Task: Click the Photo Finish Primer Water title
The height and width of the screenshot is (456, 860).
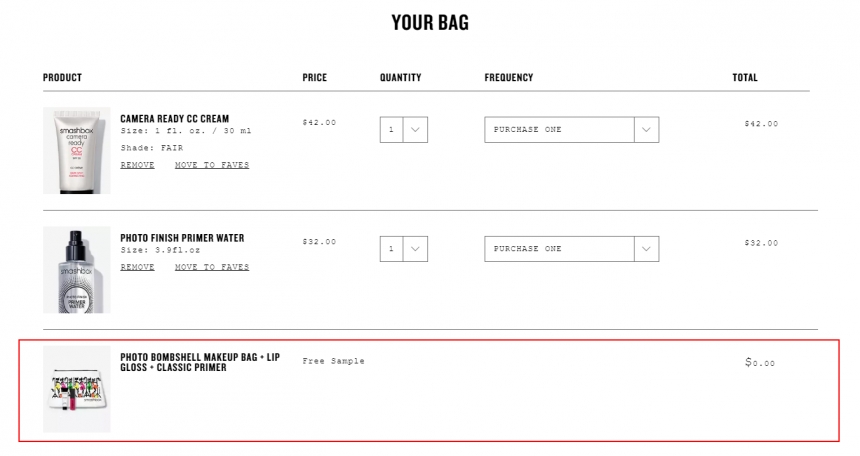Action: coord(182,238)
